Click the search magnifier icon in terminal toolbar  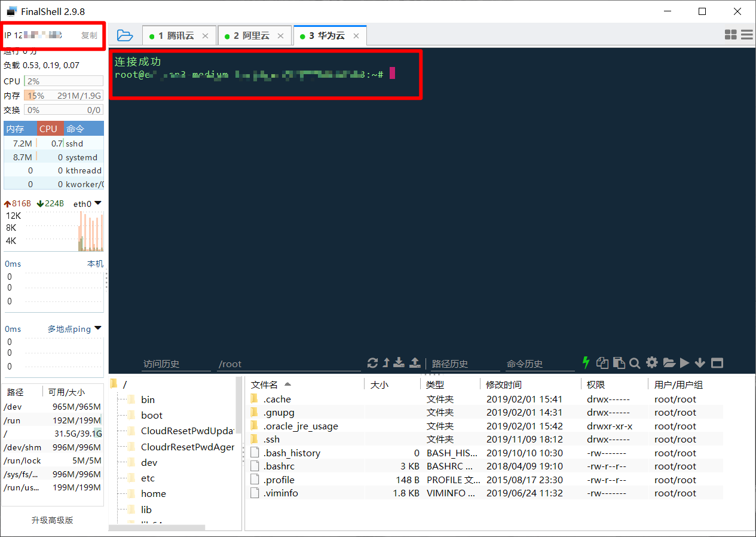click(635, 363)
